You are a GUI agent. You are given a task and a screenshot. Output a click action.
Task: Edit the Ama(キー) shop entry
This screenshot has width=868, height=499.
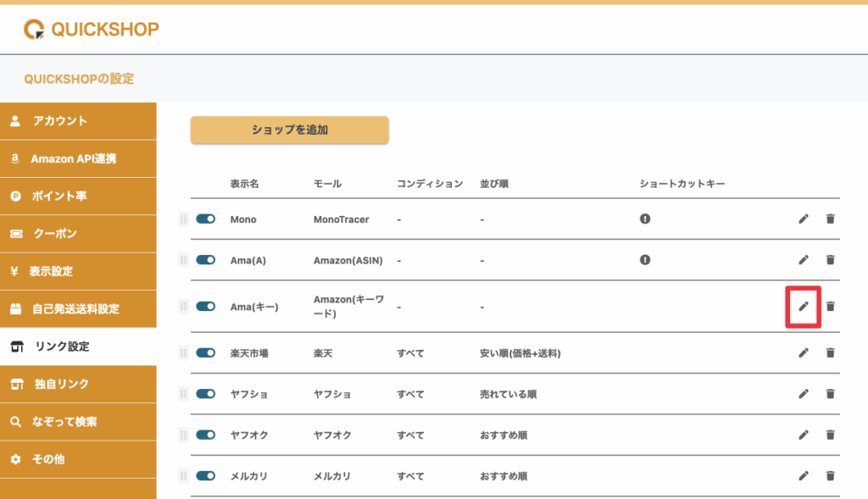point(804,306)
